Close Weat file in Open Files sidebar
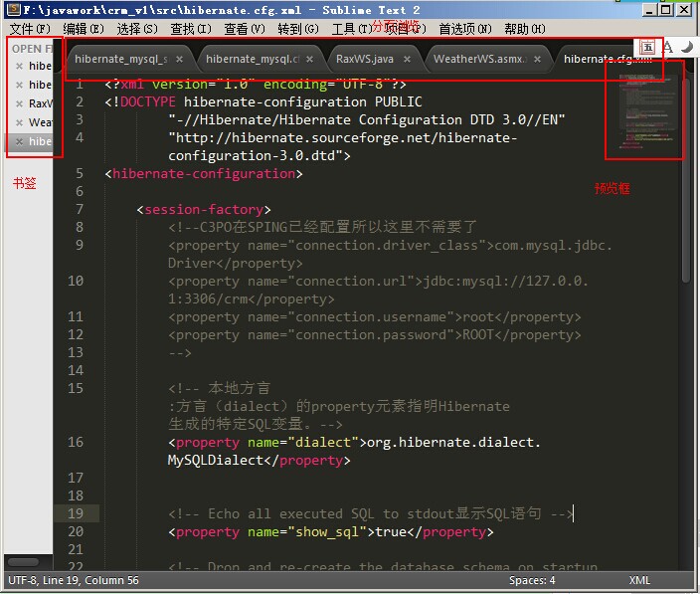This screenshot has width=700, height=594. coord(20,122)
